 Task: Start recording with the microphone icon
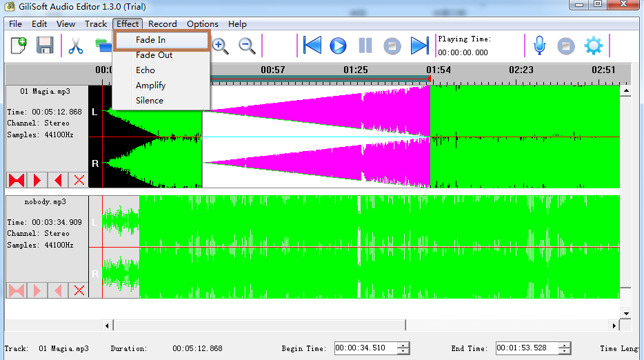tap(540, 46)
